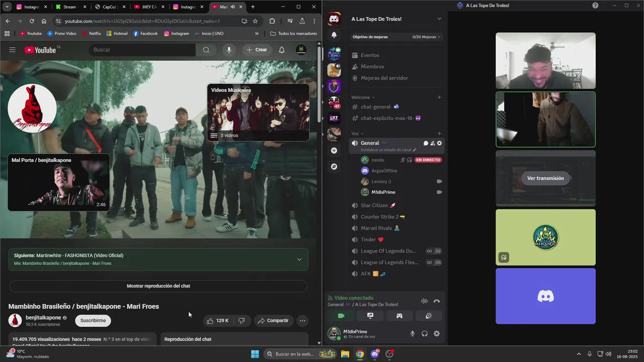Open invite icon on the General voice channel

433,143
